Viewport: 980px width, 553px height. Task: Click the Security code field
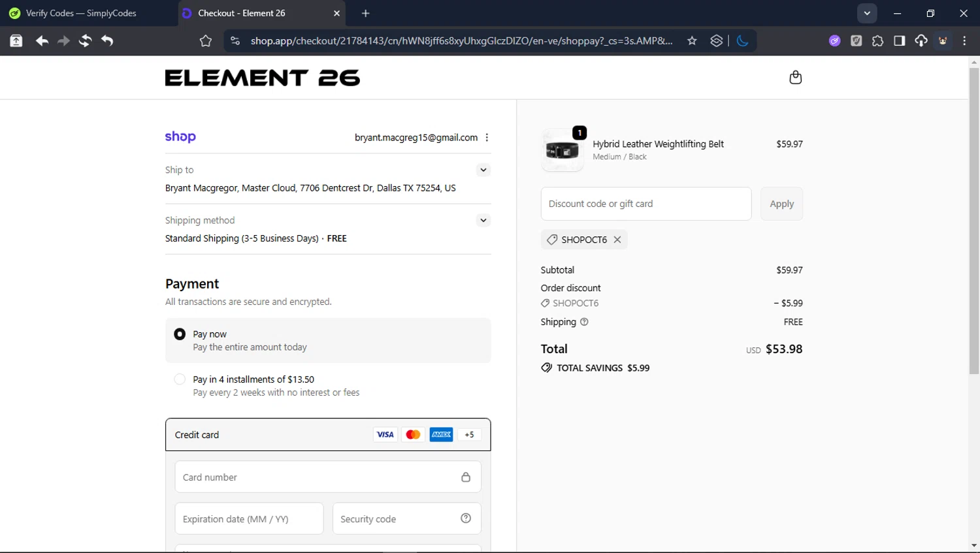pyautogui.click(x=406, y=518)
